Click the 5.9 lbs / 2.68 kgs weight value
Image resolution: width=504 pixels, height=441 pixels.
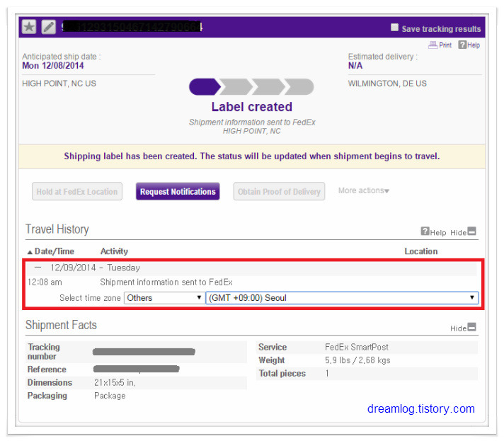click(x=357, y=360)
